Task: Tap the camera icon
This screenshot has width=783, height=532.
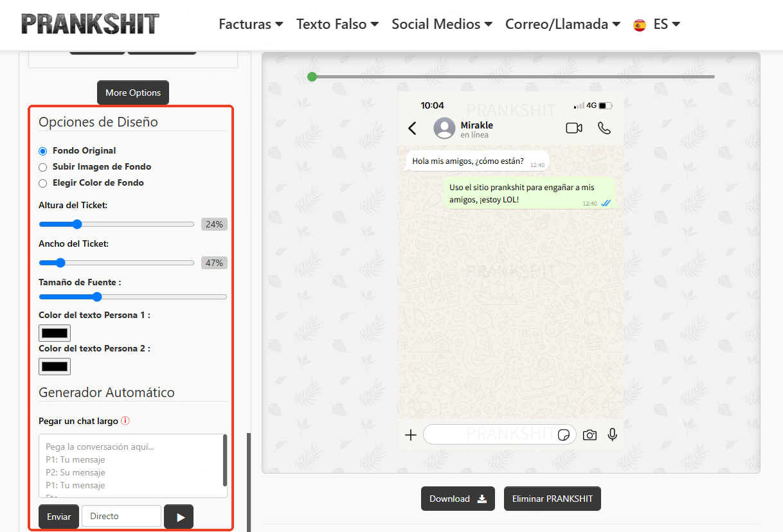Action: 589,435
